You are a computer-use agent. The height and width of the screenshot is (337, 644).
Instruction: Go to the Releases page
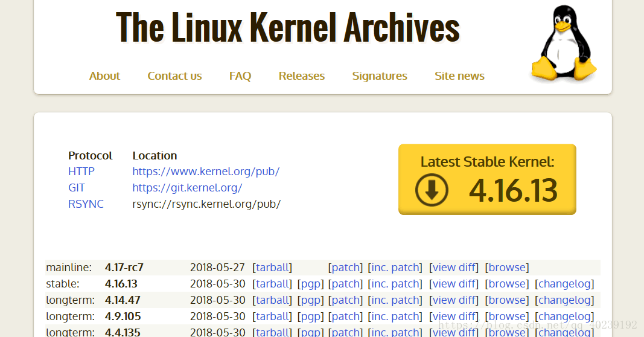[301, 76]
